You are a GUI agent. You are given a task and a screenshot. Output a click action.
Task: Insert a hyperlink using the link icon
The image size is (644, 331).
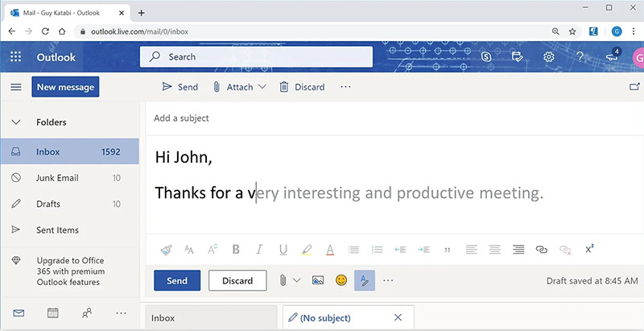(542, 250)
